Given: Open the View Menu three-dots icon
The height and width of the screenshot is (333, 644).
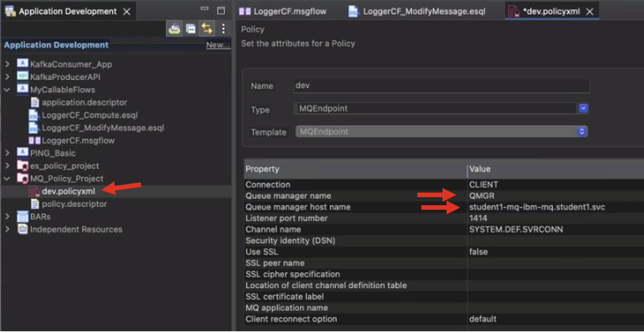Looking at the screenshot, I should click(x=223, y=29).
